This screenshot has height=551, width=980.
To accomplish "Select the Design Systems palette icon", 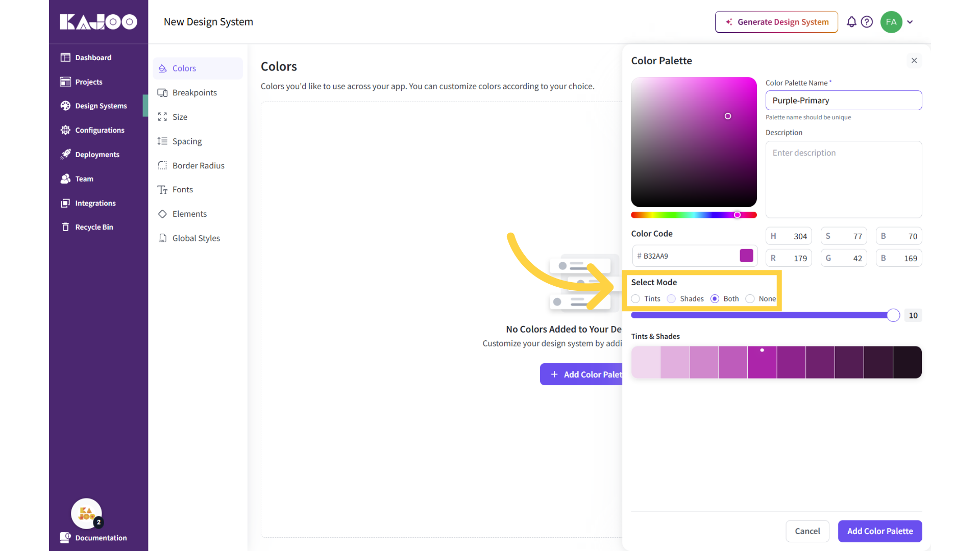I will tap(65, 106).
